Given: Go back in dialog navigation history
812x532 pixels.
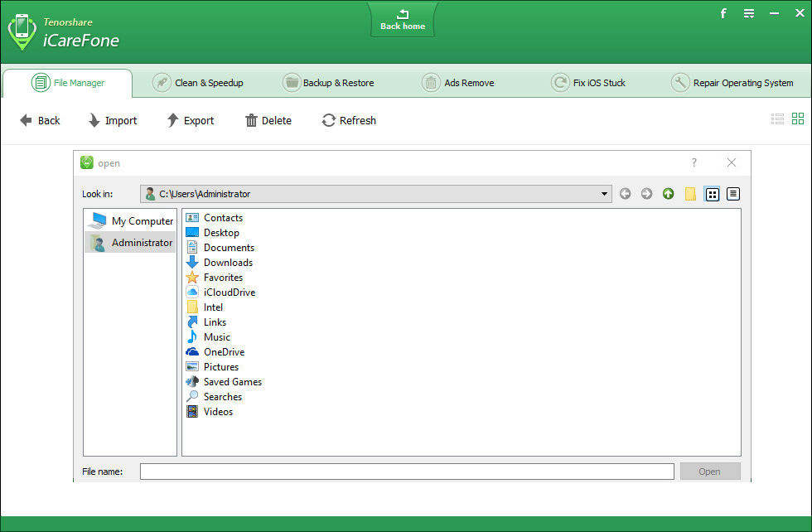Looking at the screenshot, I should click(x=625, y=194).
